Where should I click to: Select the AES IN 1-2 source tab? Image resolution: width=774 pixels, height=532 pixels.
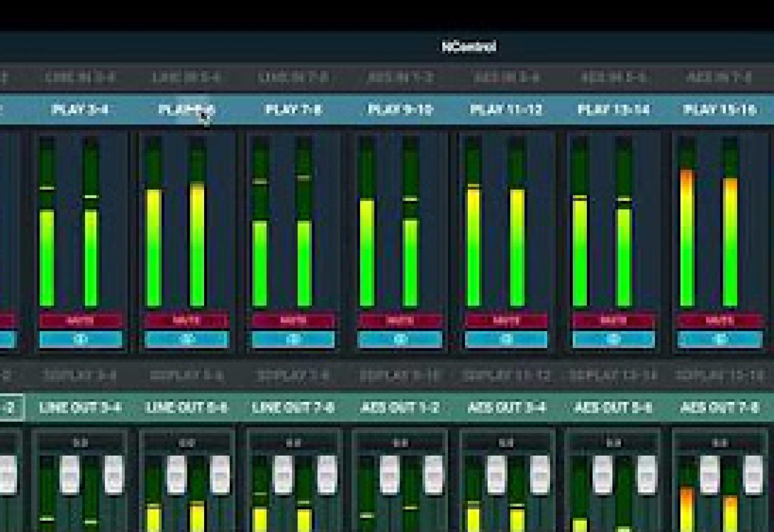400,77
